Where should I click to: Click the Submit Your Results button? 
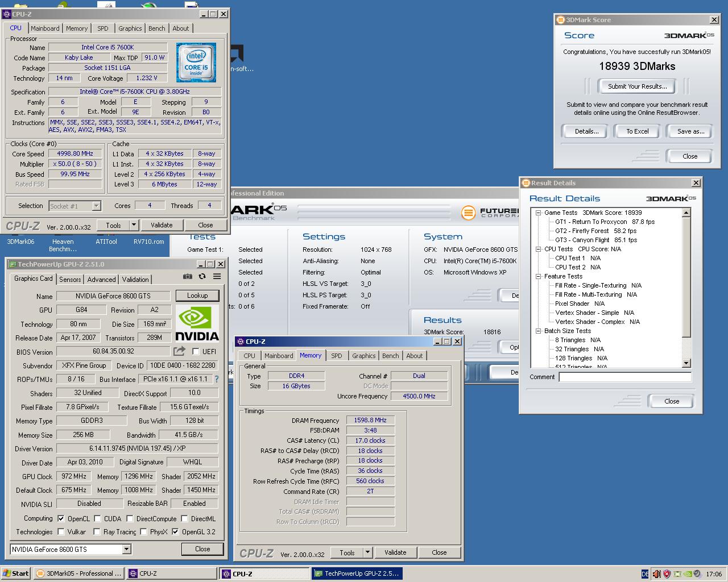coord(637,86)
